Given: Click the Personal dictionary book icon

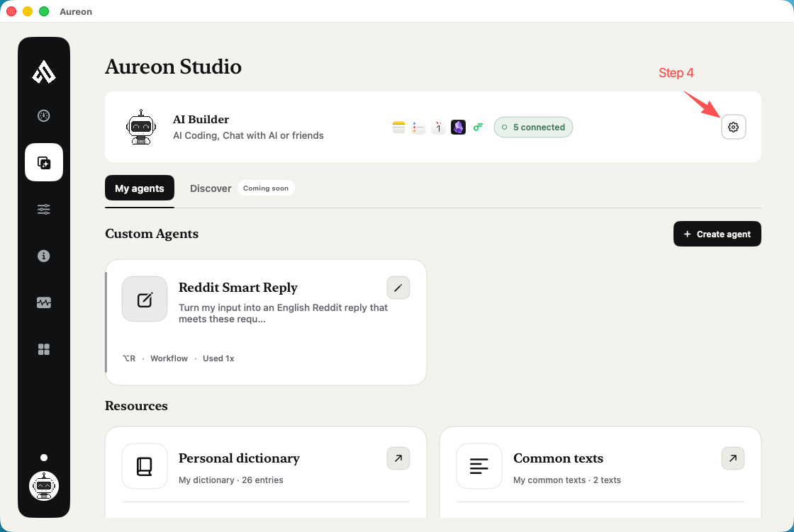Looking at the screenshot, I should point(145,466).
